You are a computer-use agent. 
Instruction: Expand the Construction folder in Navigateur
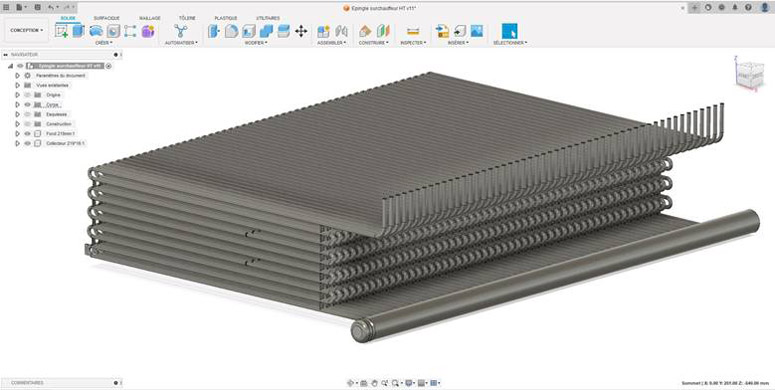tap(18, 124)
